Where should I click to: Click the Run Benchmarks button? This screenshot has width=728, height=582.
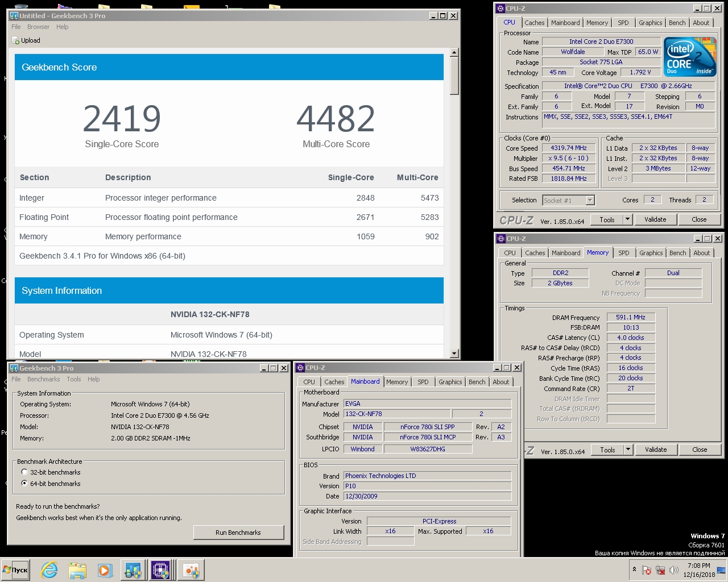[x=238, y=533]
